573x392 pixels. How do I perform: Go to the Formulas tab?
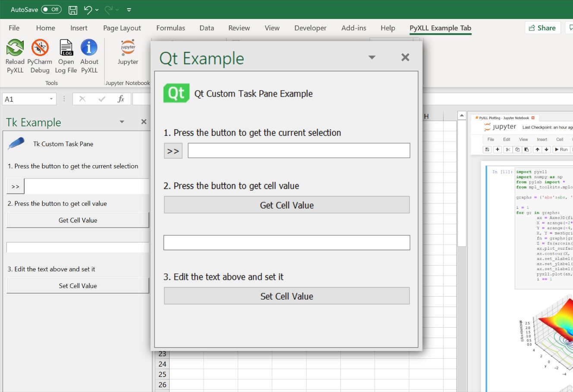pos(171,28)
